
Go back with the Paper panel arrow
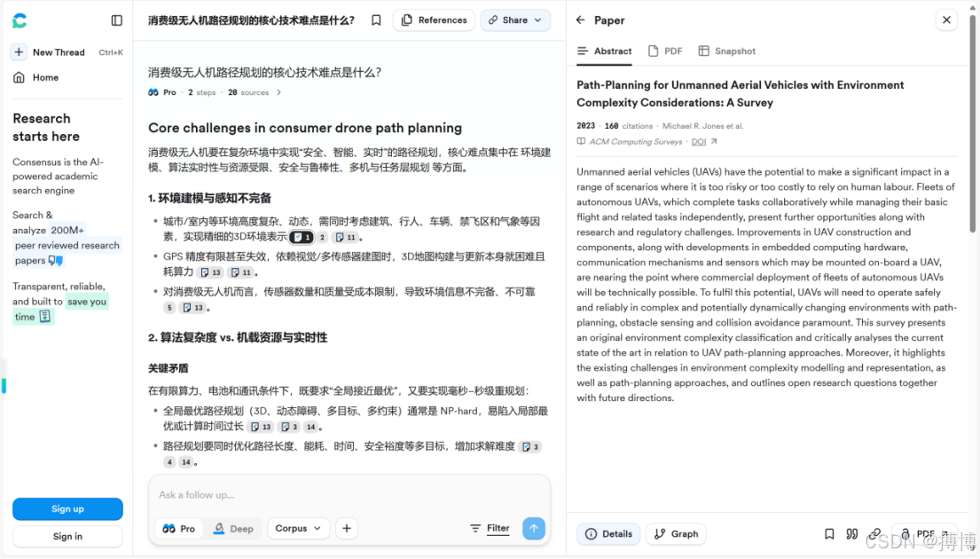tap(581, 20)
